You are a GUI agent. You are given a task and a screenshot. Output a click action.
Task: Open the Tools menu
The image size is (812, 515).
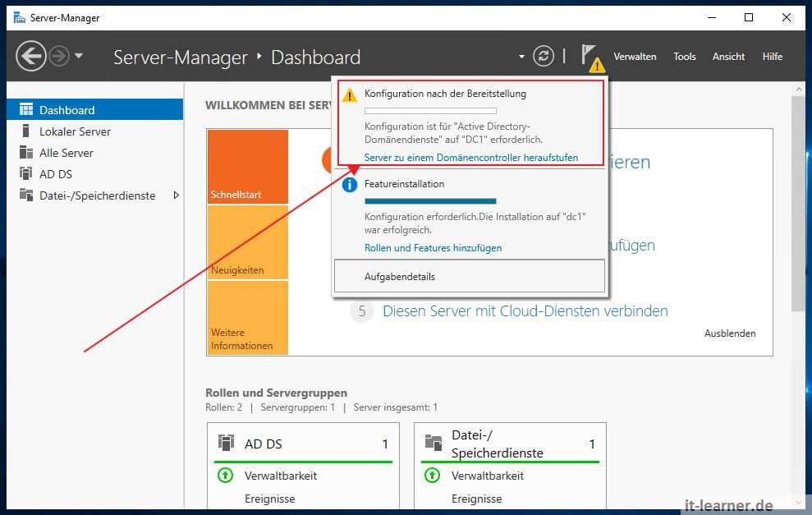point(685,56)
